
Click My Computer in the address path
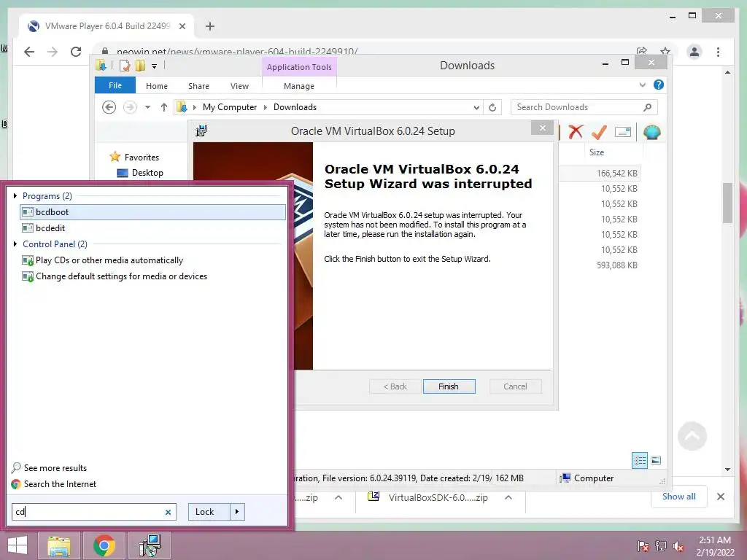230,107
